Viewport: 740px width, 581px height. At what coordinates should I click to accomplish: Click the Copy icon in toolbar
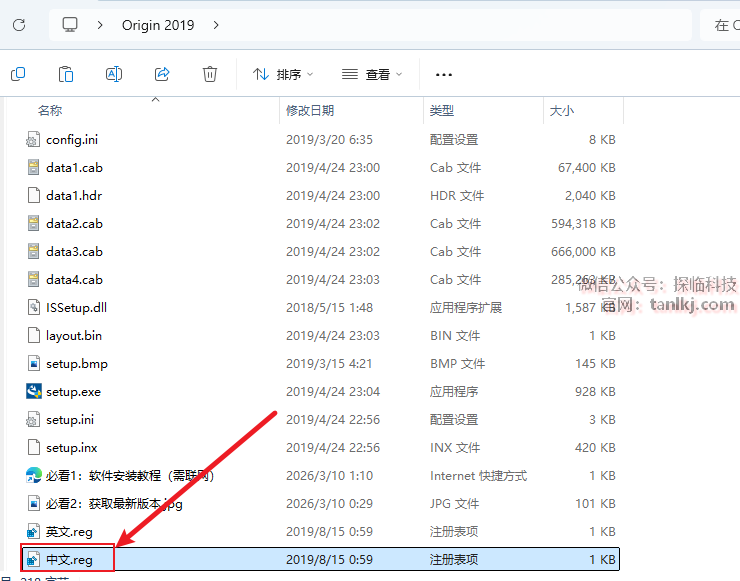tap(18, 74)
